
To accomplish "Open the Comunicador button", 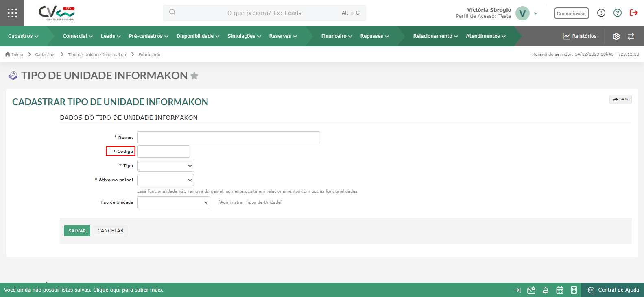I will [571, 13].
